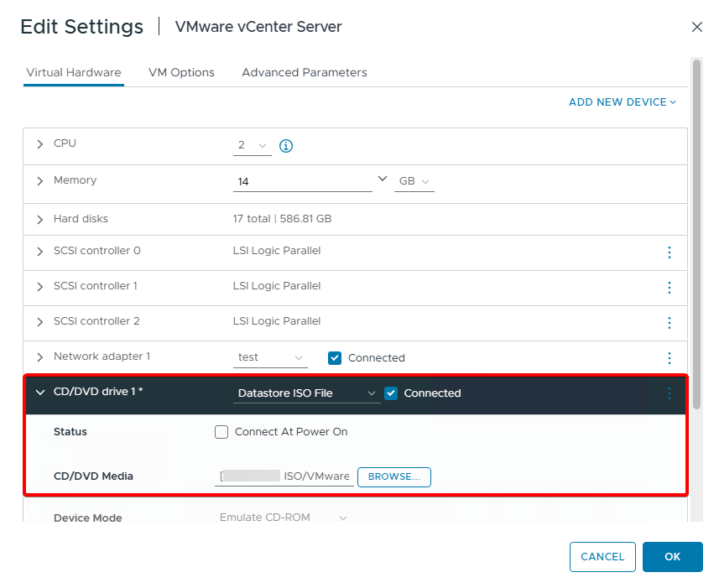The image size is (719, 588).
Task: Expand the CPU settings row
Action: click(x=39, y=144)
